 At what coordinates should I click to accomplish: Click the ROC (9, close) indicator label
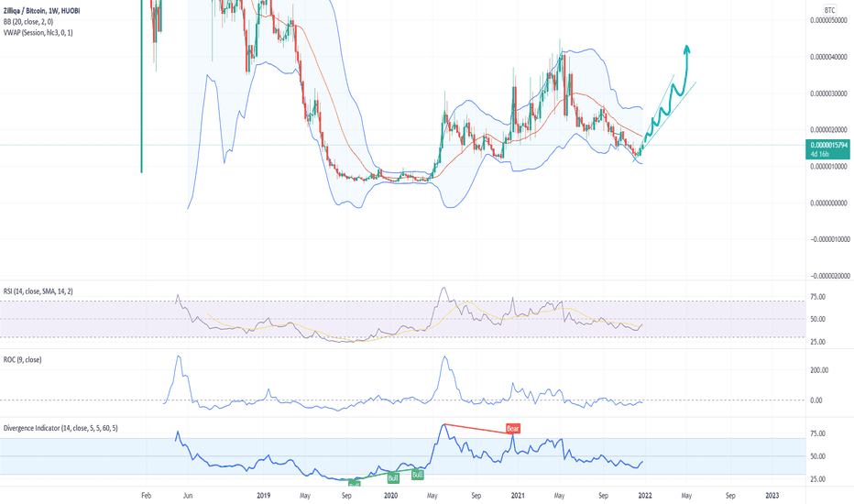22,359
